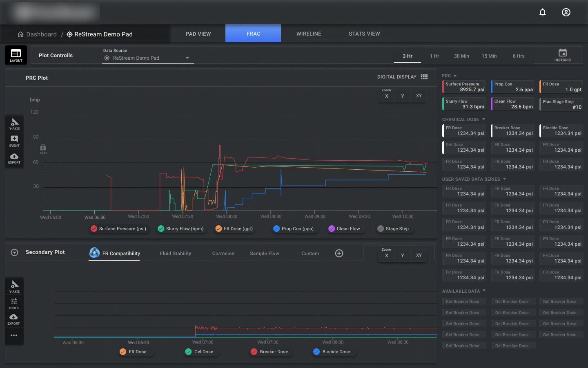Select the Prop Con 2.6 ppa card
The image size is (588, 368).
click(512, 87)
